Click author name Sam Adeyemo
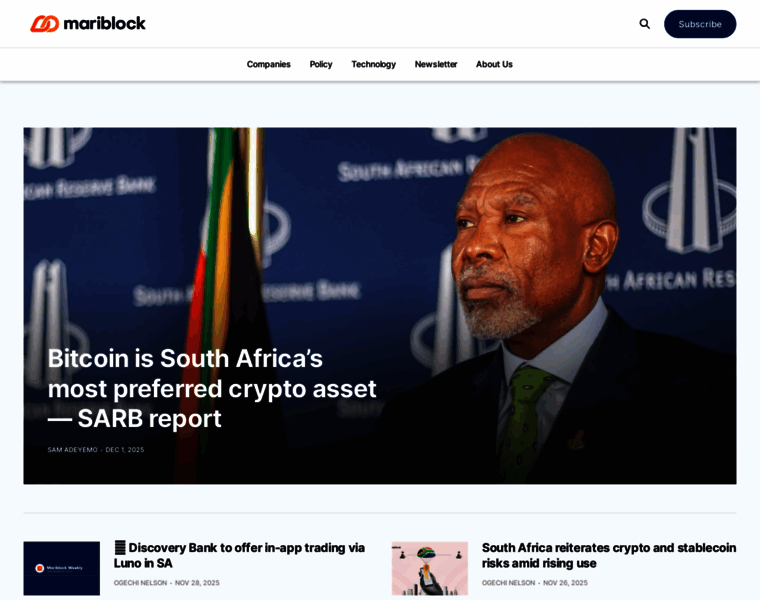The height and width of the screenshot is (600, 760). click(72, 450)
